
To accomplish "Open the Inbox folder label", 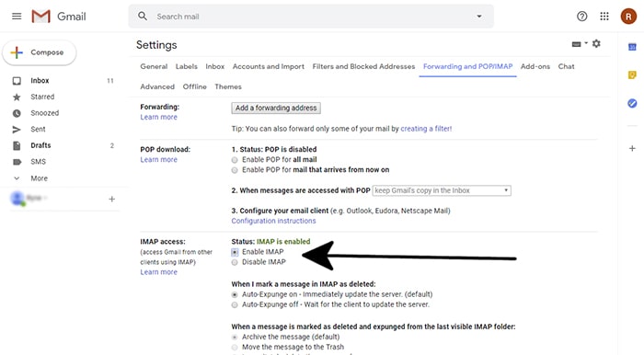I will [40, 81].
